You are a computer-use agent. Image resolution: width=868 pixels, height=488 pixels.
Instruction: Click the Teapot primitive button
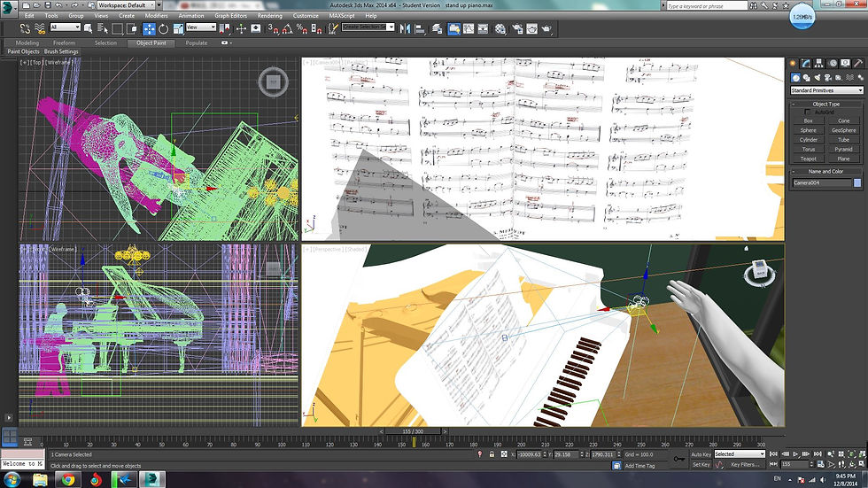(x=808, y=159)
